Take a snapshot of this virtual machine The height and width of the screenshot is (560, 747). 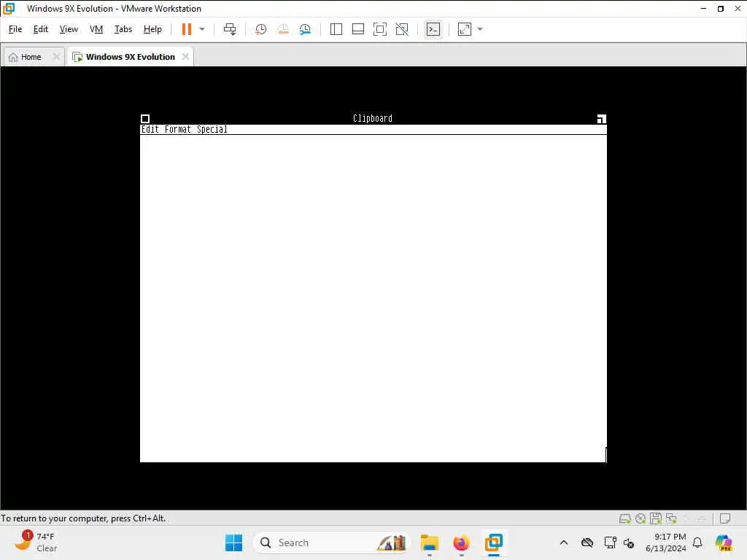tap(260, 29)
